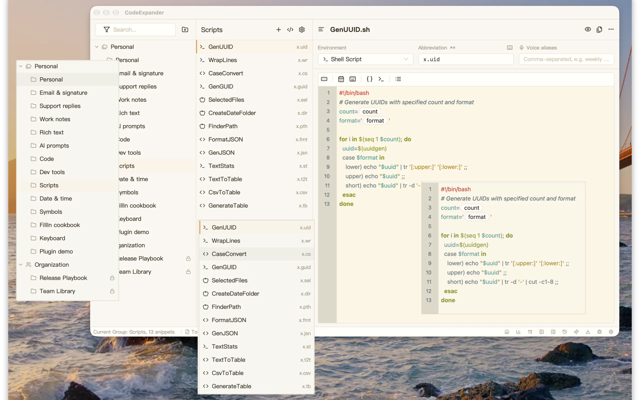Image resolution: width=640 pixels, height=400 pixels.
Task: Collapse the Personal chevron in enlarged sidebar panel
Action: click(x=21, y=66)
